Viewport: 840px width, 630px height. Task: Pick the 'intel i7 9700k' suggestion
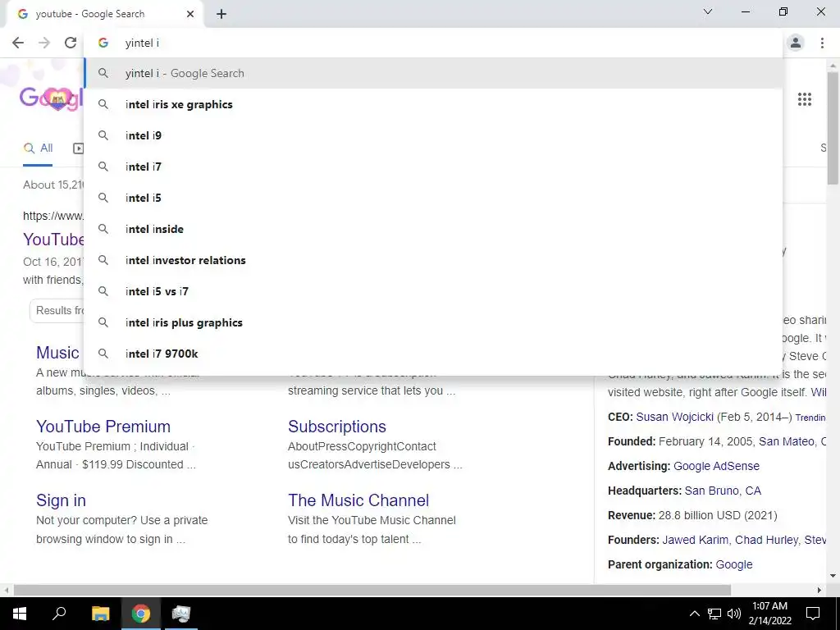[433, 354]
